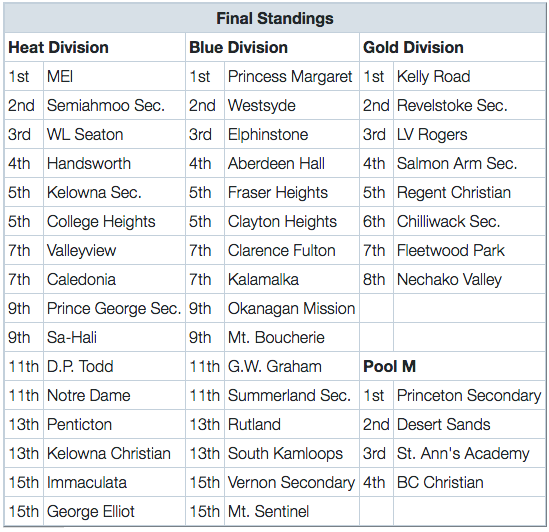Select George Elliot in Heat Division
This screenshot has width=549, height=532.
click(x=114, y=511)
